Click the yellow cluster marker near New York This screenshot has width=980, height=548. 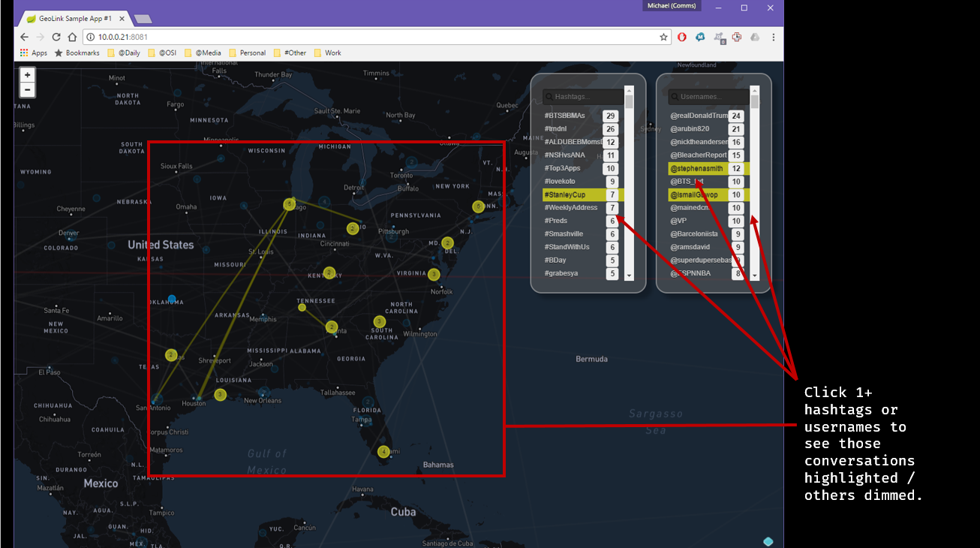(x=478, y=206)
